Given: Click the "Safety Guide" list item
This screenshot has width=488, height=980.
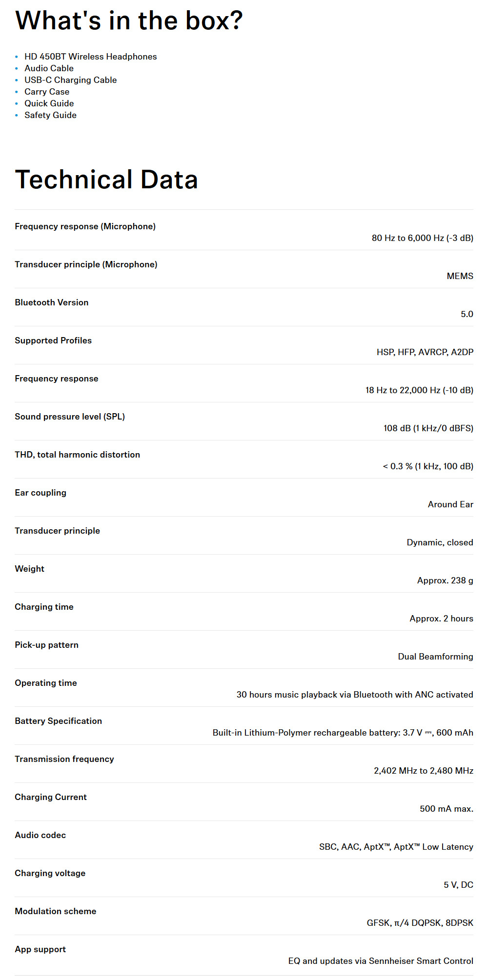Looking at the screenshot, I should pos(51,115).
